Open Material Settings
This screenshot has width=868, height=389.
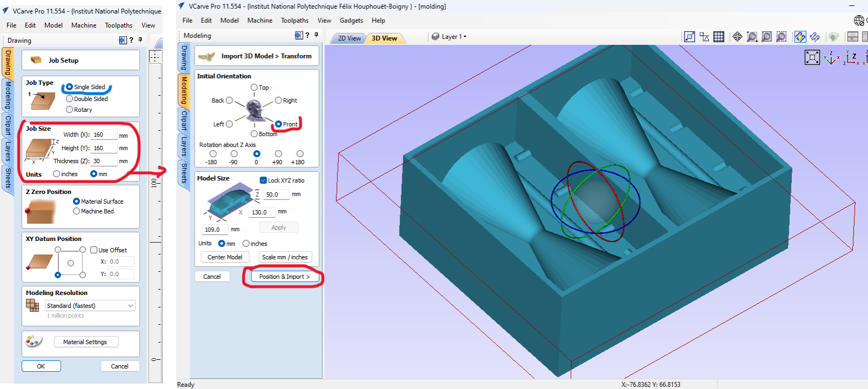point(85,342)
